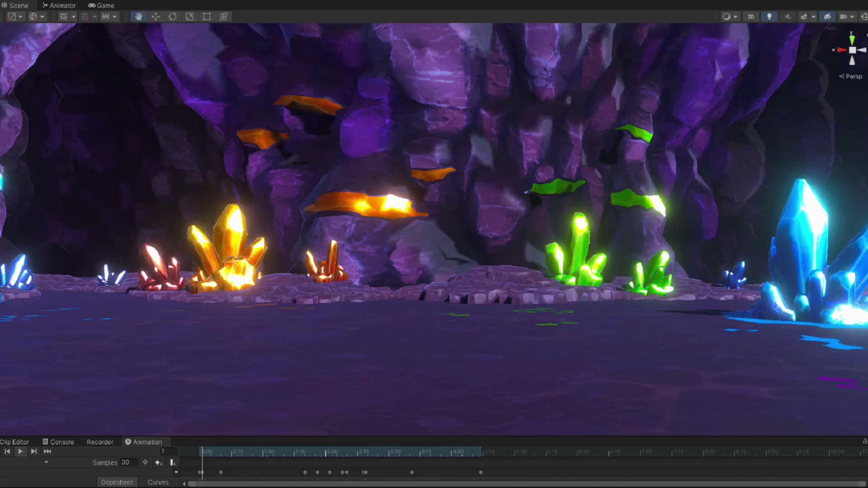
Task: Open the Recorder tab
Action: 100,442
